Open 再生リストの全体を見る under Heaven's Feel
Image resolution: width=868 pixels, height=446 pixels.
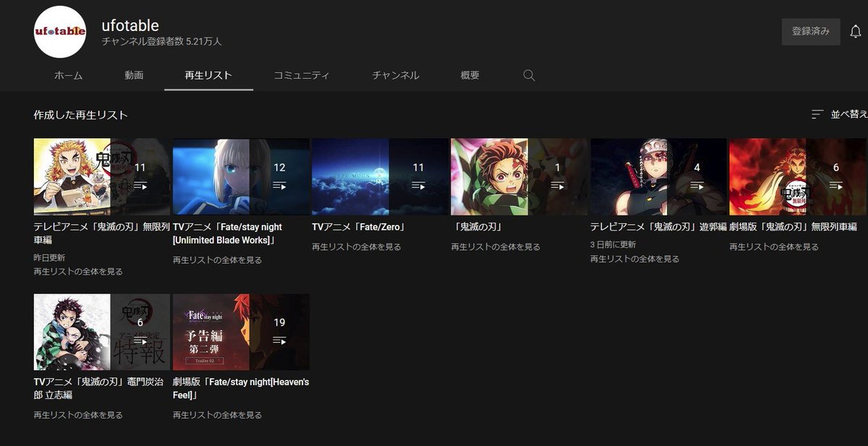point(218,415)
